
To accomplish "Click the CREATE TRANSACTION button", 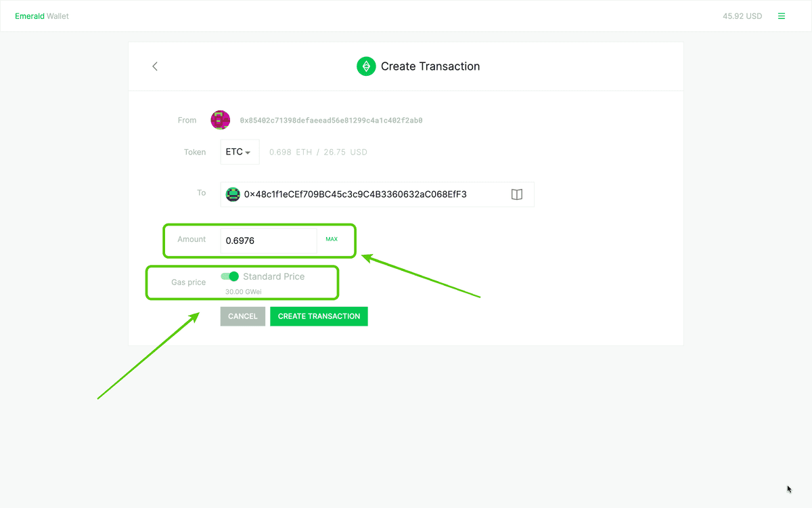I will coord(319,316).
